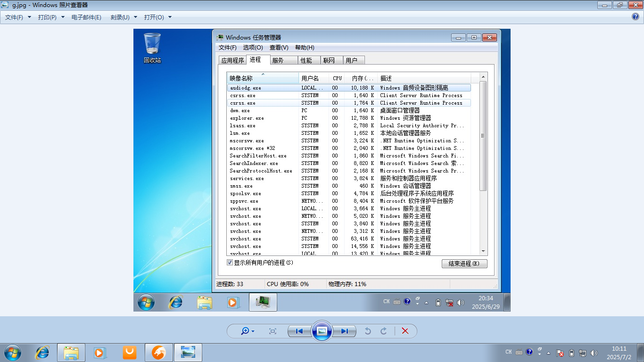This screenshot has width=644, height=362.
Task: Open Action Center flag in the bottom tray
Action: tap(560, 353)
